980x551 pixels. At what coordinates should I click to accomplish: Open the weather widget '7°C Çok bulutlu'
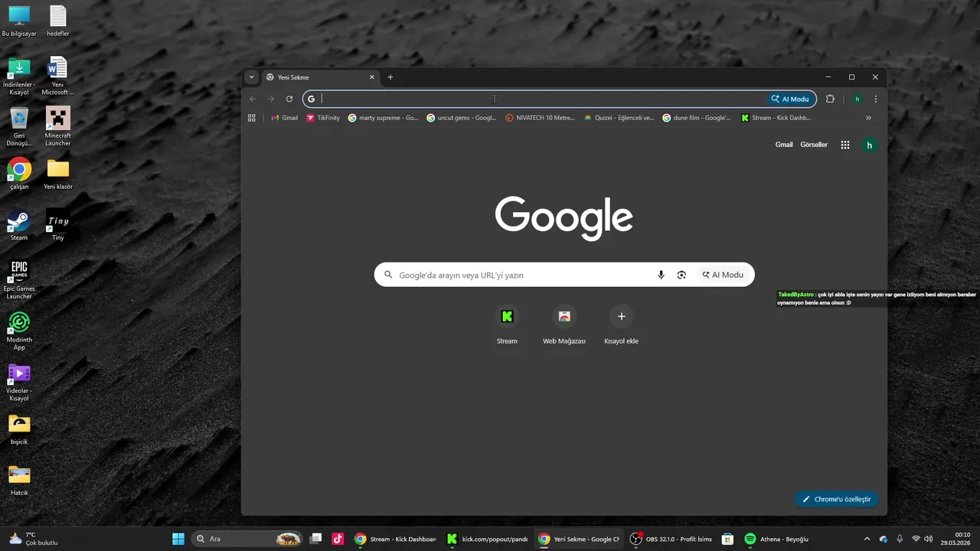pyautogui.click(x=32, y=539)
